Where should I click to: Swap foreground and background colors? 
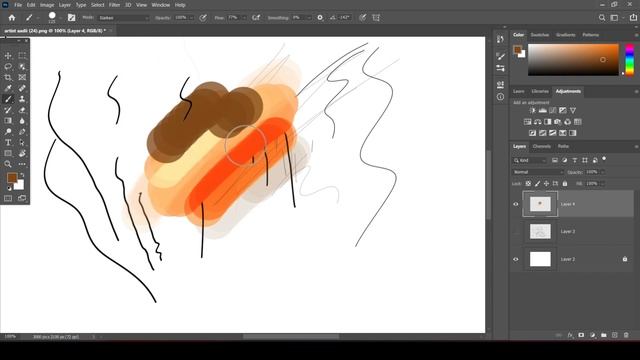coord(22,176)
